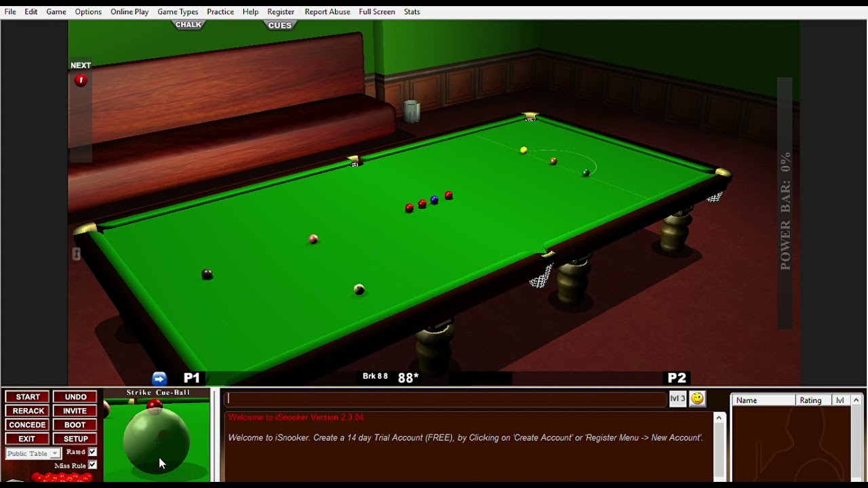The image size is (868, 488).
Task: Click the Brk 88 break score text
Action: coord(375,377)
